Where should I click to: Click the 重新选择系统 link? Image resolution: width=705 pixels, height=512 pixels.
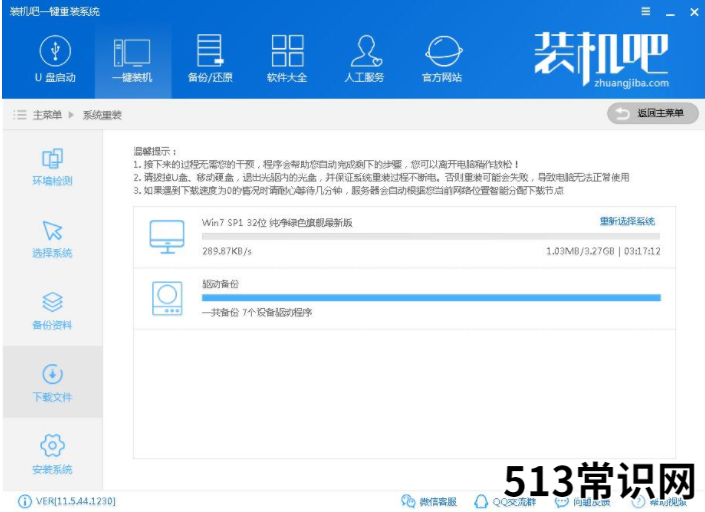[627, 221]
